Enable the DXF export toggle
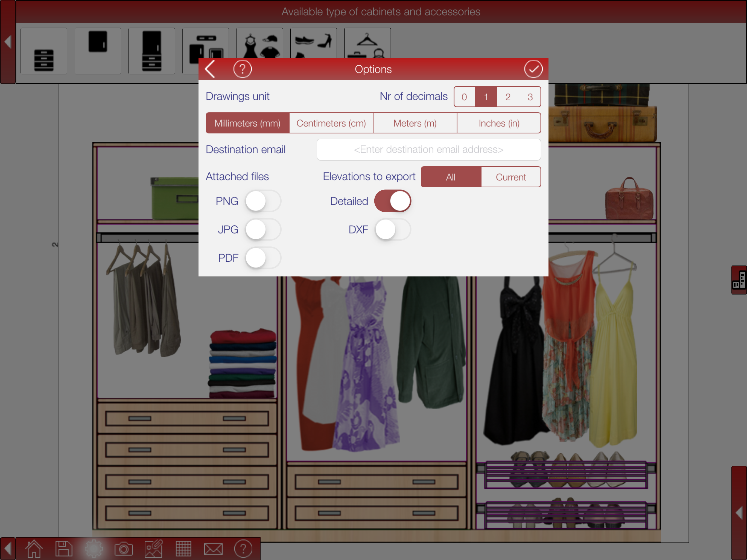The image size is (747, 560). point(392,230)
